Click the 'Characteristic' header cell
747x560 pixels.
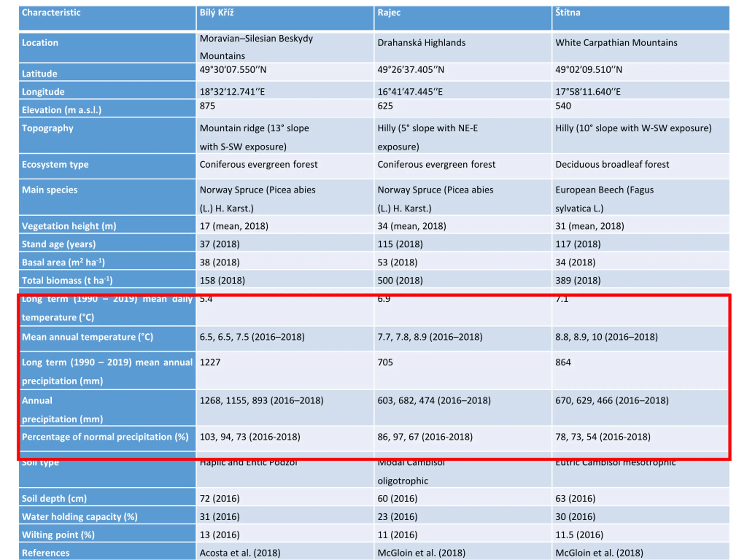[x=107, y=18]
